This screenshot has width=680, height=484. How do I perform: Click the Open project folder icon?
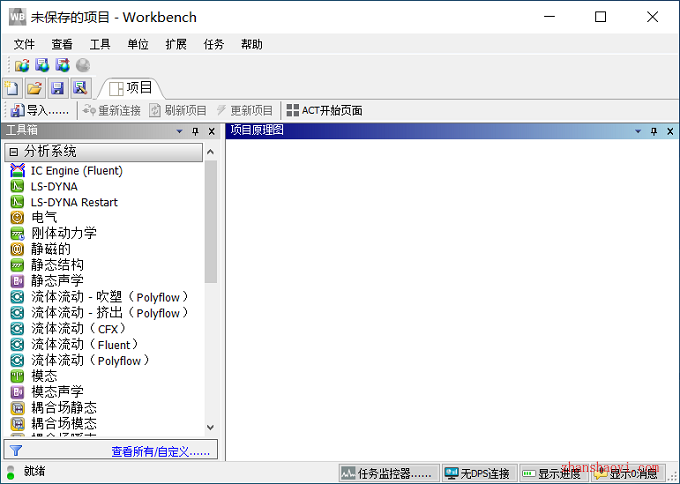point(35,88)
